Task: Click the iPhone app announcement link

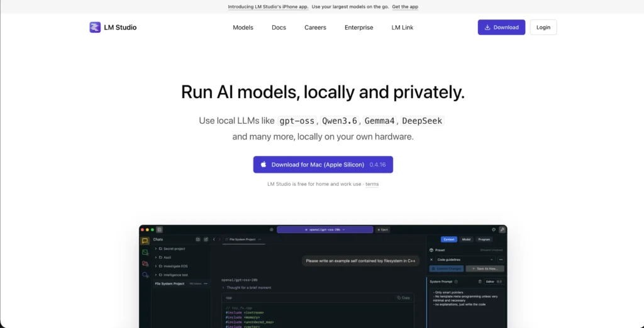Action: click(x=268, y=6)
